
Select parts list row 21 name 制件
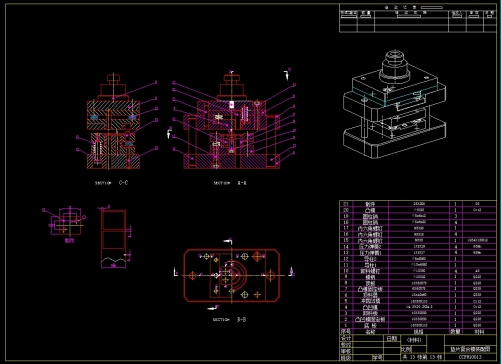(370, 204)
